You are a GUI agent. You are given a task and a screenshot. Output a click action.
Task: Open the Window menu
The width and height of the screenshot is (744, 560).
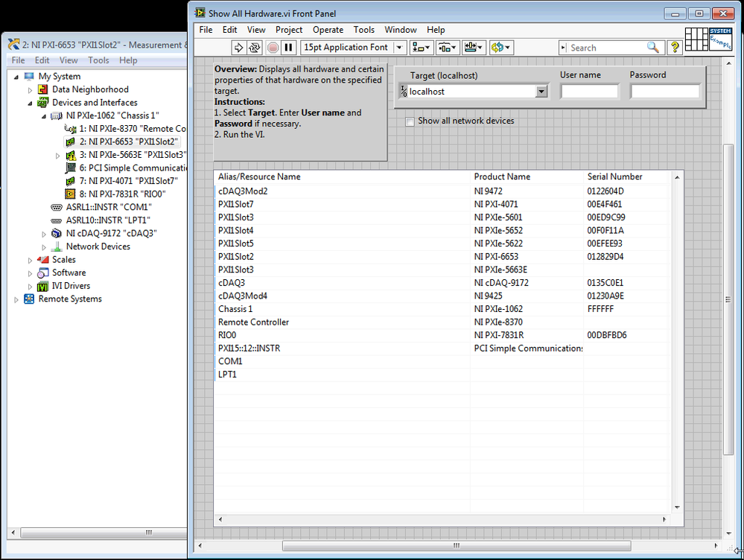click(x=401, y=30)
